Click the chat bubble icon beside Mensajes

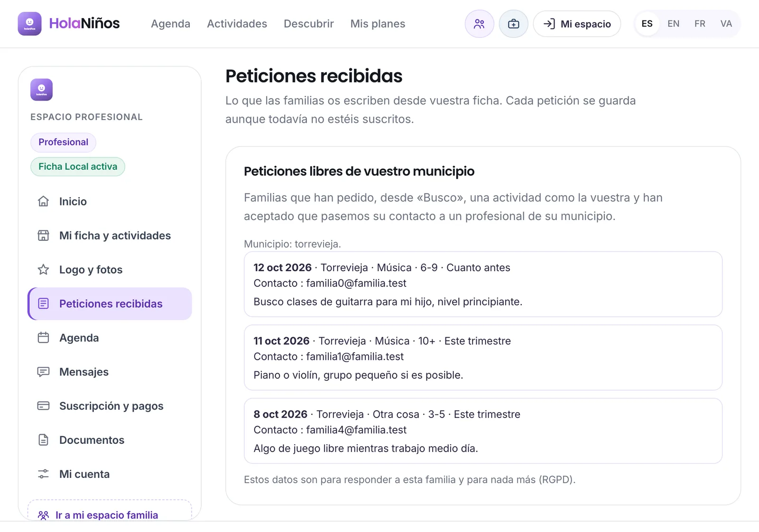point(43,372)
